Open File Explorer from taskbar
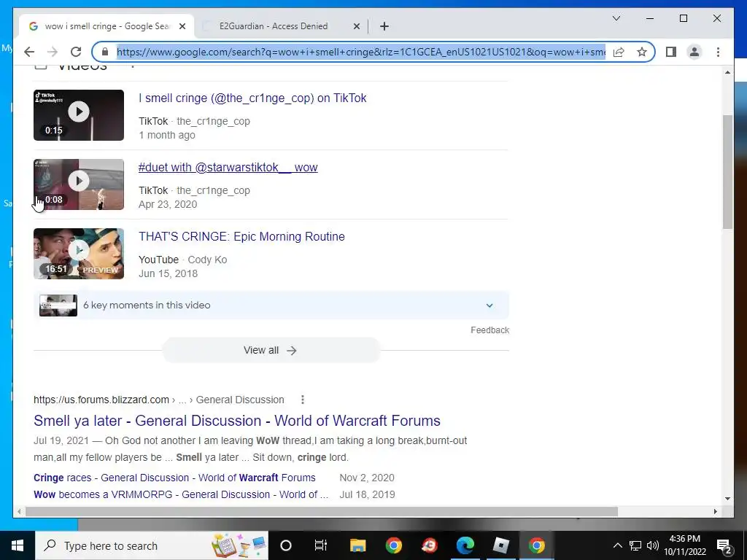The width and height of the screenshot is (747, 560). (x=357, y=545)
